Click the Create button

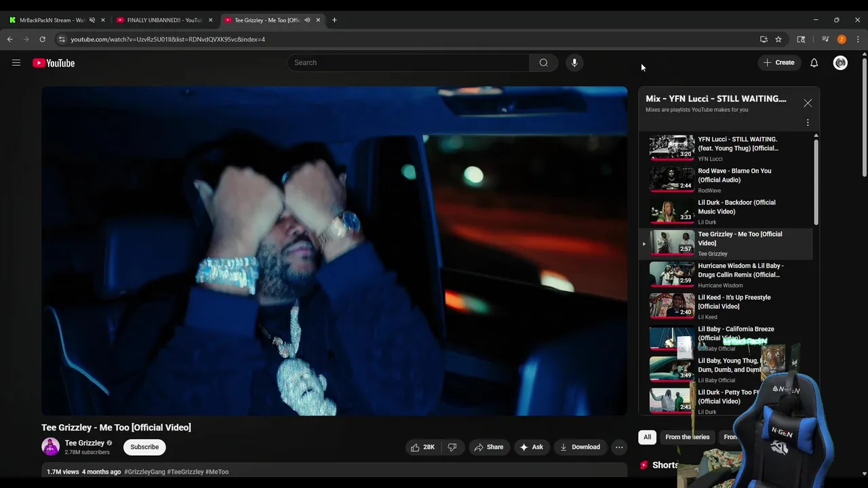(778, 63)
